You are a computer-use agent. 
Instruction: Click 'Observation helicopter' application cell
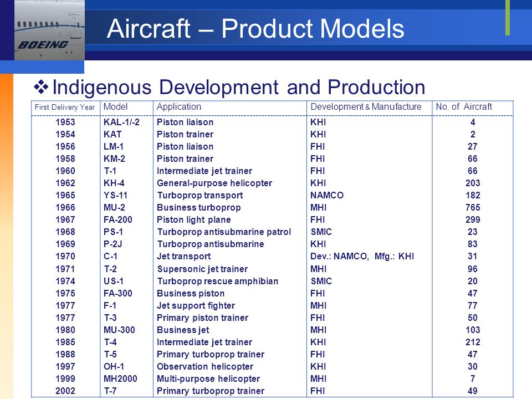click(205, 367)
